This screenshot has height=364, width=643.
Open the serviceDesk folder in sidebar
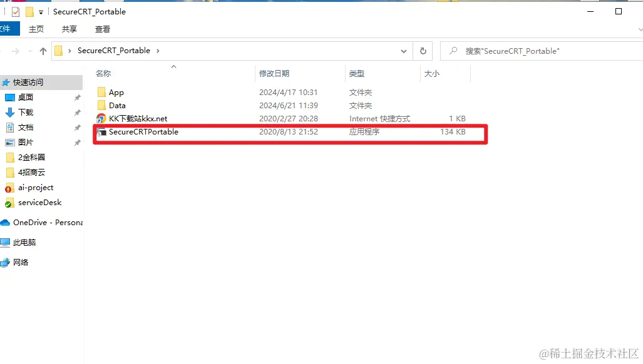coord(40,202)
